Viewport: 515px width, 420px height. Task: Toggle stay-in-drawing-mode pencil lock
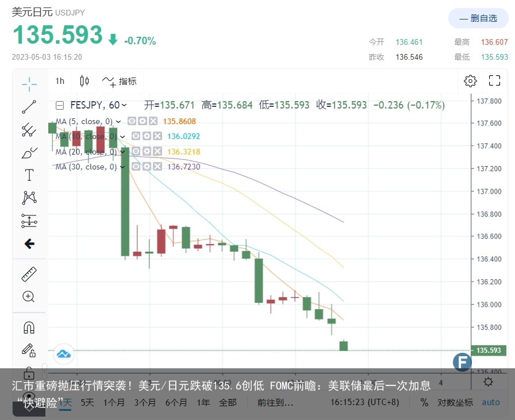29,350
